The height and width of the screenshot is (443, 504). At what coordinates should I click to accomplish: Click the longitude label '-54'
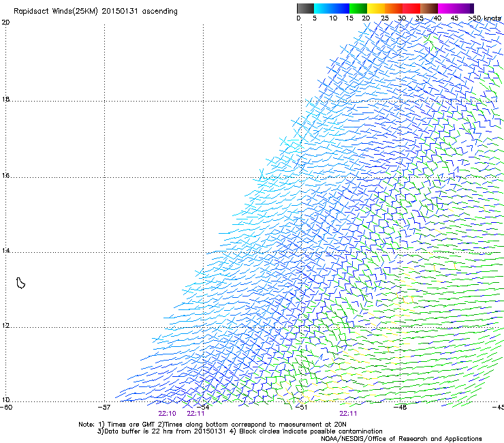tap(203, 408)
